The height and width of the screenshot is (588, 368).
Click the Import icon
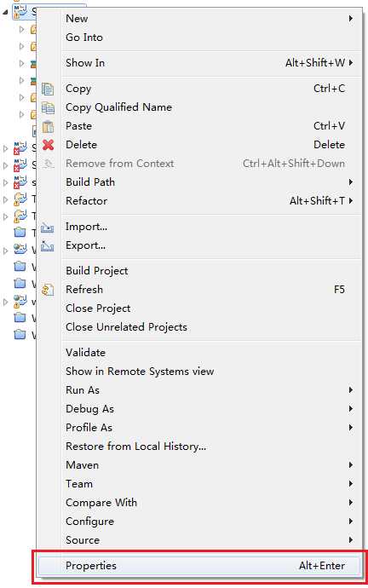(x=48, y=228)
